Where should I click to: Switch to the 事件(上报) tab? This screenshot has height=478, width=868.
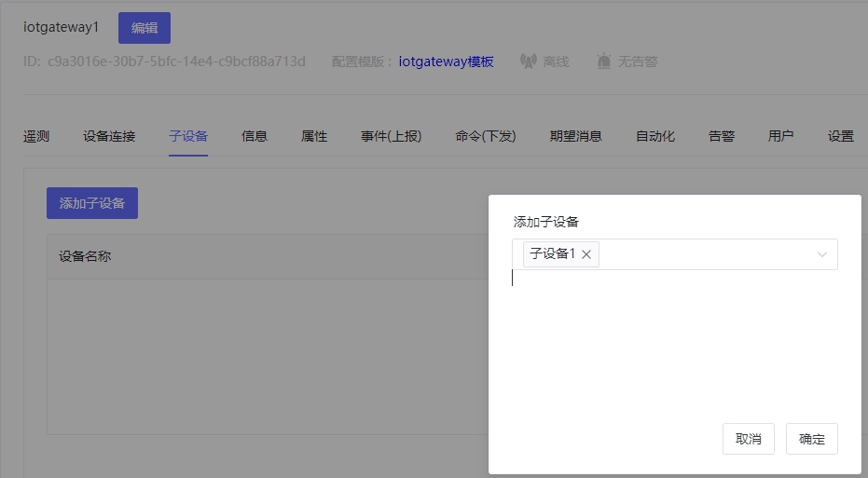(392, 136)
